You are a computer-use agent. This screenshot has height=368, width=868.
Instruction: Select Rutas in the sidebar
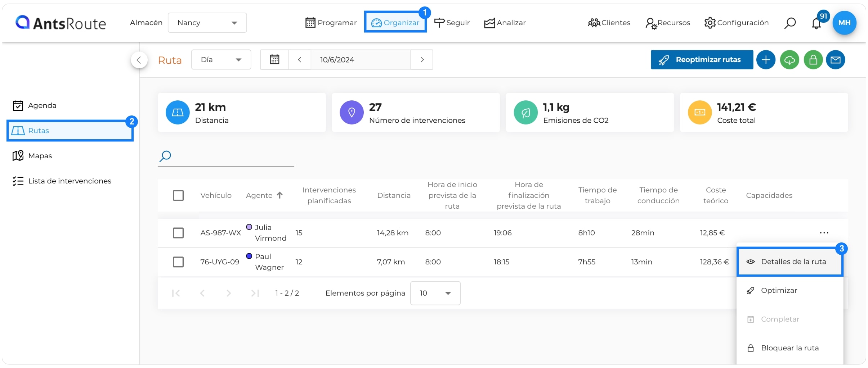(70, 131)
